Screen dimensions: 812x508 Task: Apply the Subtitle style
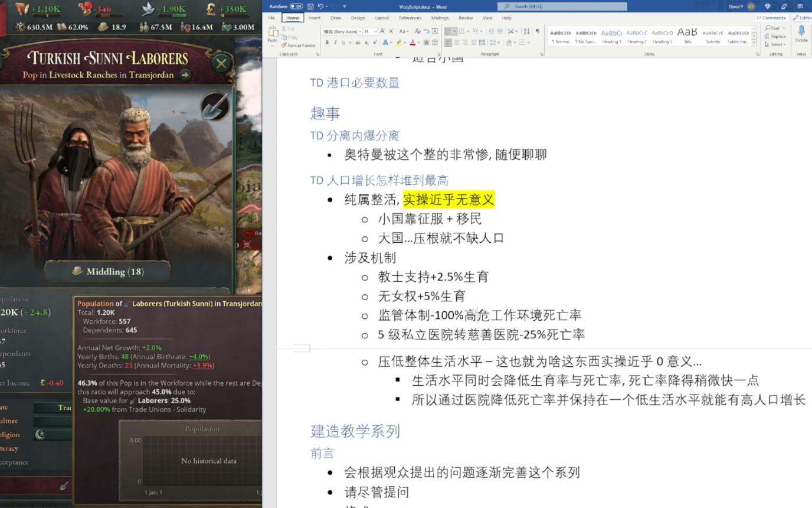point(713,36)
